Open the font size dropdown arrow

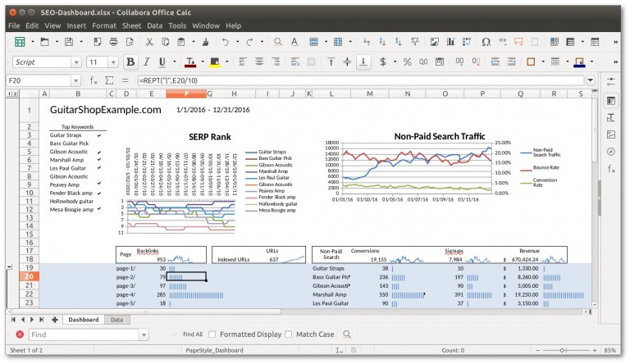(x=113, y=62)
